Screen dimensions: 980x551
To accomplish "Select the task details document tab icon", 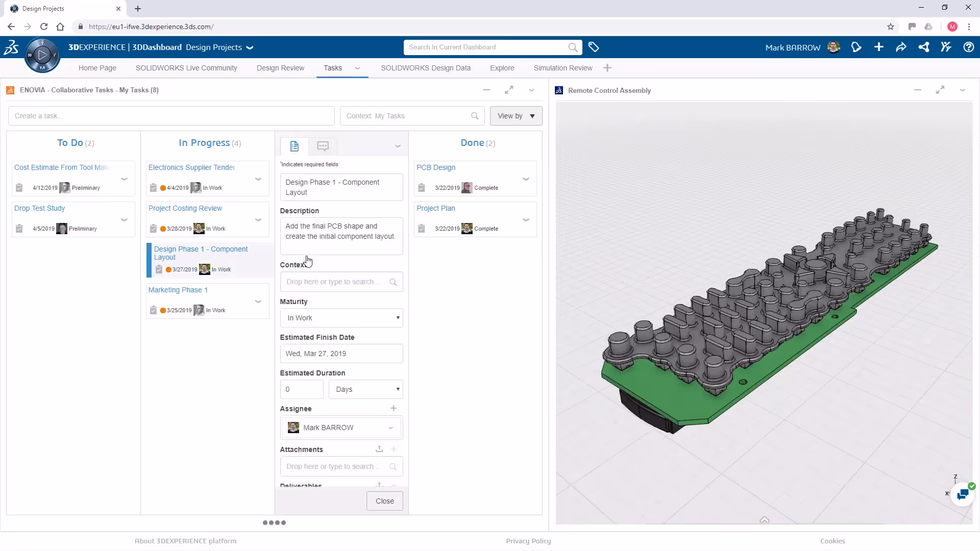I will [295, 146].
